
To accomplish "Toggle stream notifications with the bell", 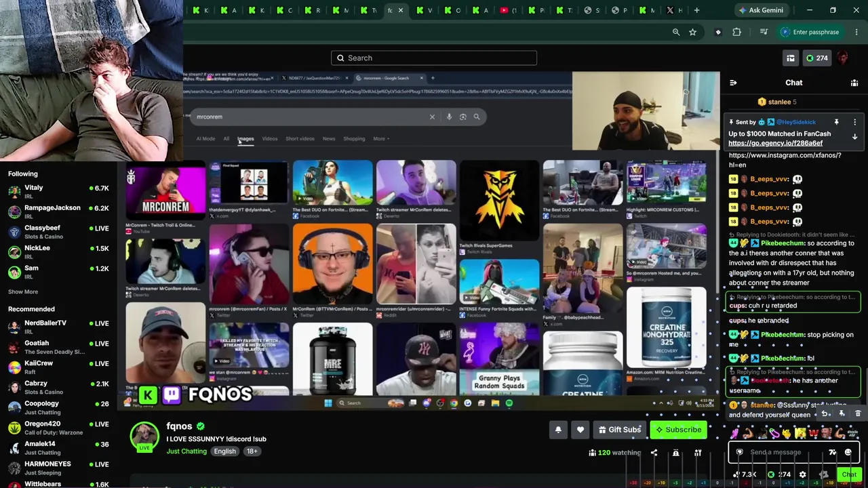I will tap(558, 430).
